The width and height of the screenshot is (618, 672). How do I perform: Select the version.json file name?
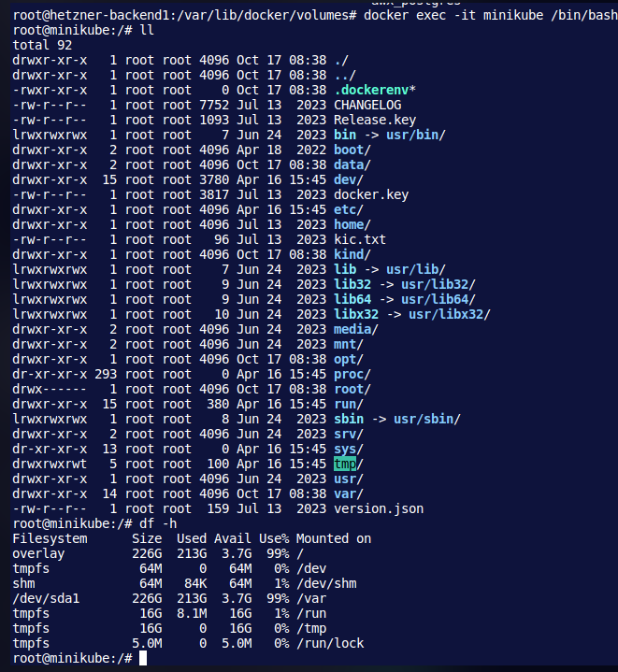379,508
